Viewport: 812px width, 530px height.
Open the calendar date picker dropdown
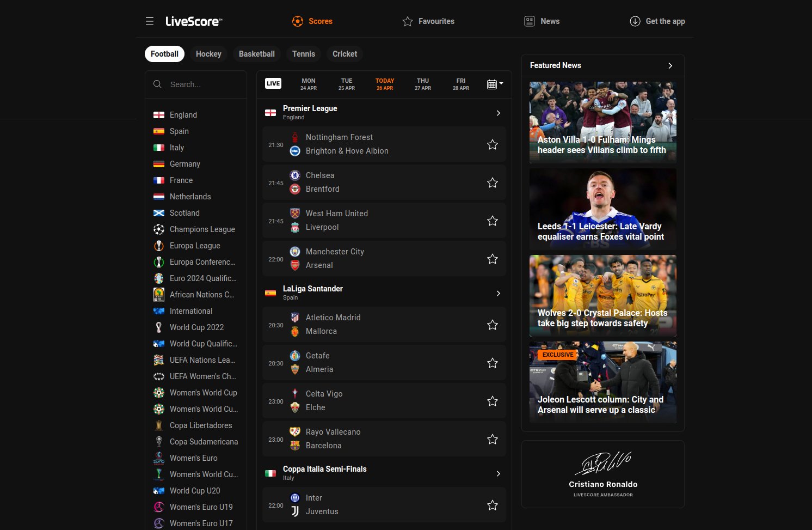495,84
